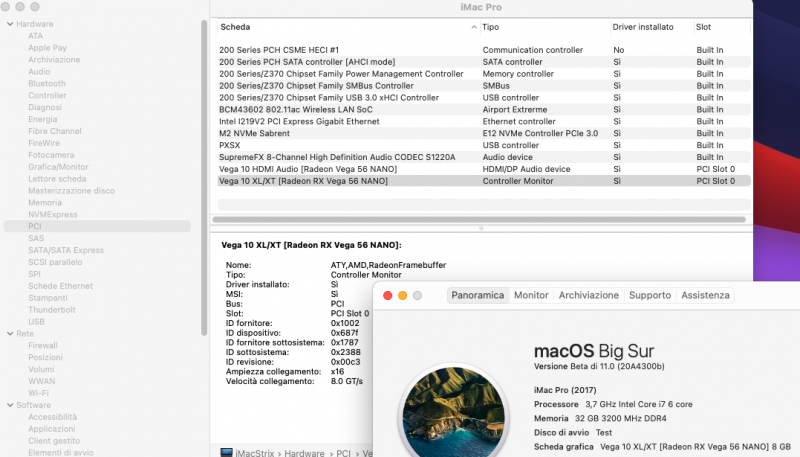
Task: Collapse the Hardware section in sidebar
Action: (x=10, y=24)
